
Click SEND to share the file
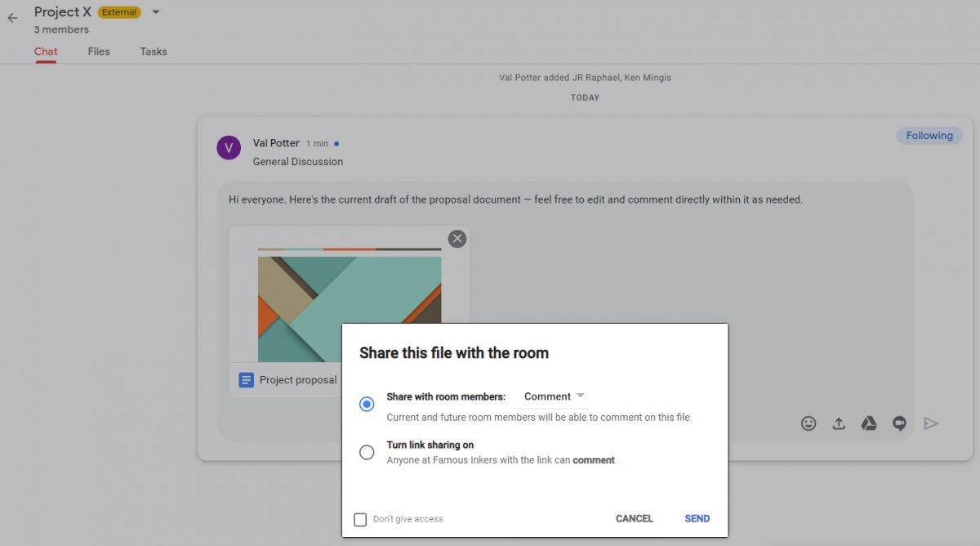point(697,518)
